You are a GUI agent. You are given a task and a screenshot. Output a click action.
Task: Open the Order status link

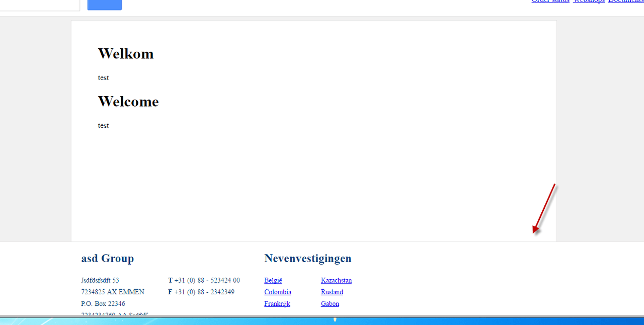(x=550, y=2)
